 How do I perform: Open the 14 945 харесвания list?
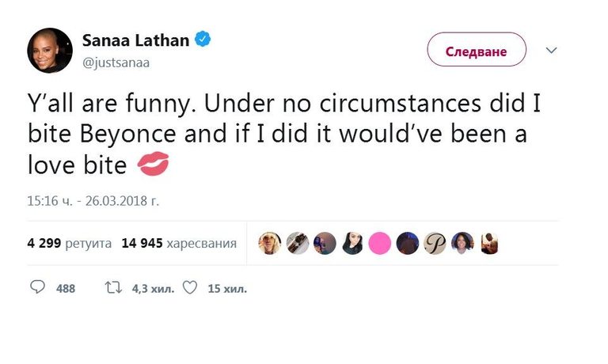pyautogui.click(x=179, y=243)
